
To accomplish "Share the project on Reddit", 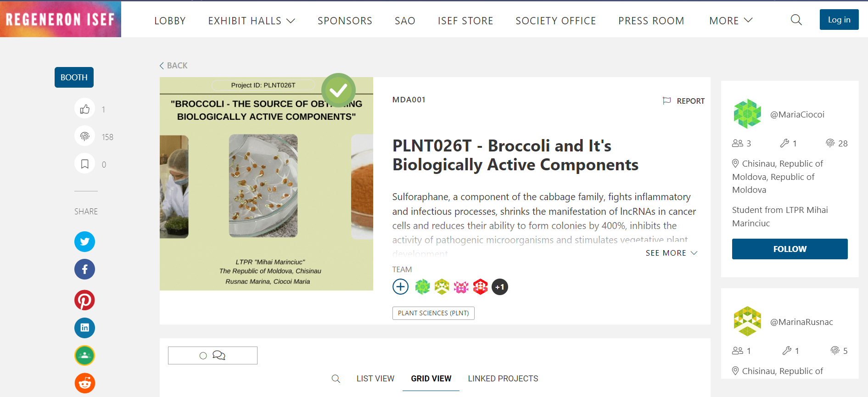I will point(85,383).
